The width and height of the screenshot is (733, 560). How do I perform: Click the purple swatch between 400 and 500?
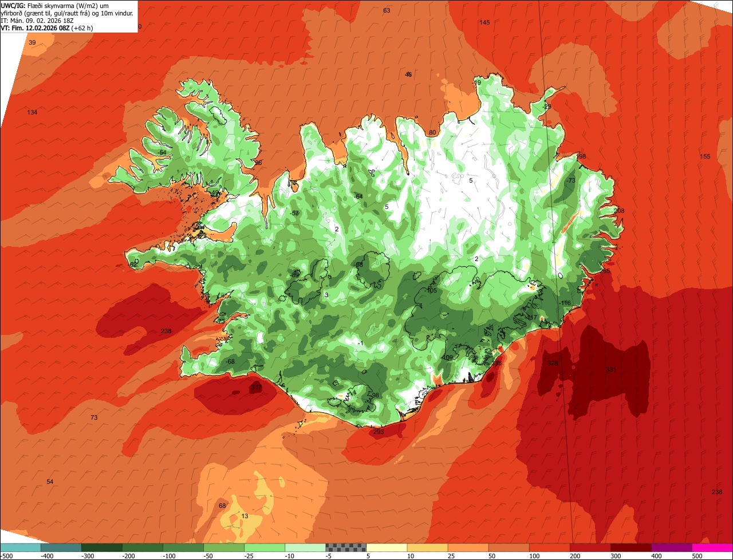[672, 547]
